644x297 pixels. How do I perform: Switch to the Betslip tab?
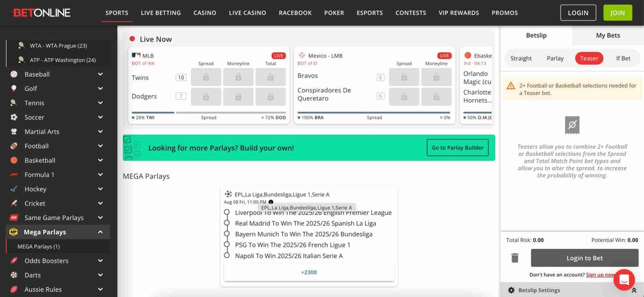(x=536, y=35)
